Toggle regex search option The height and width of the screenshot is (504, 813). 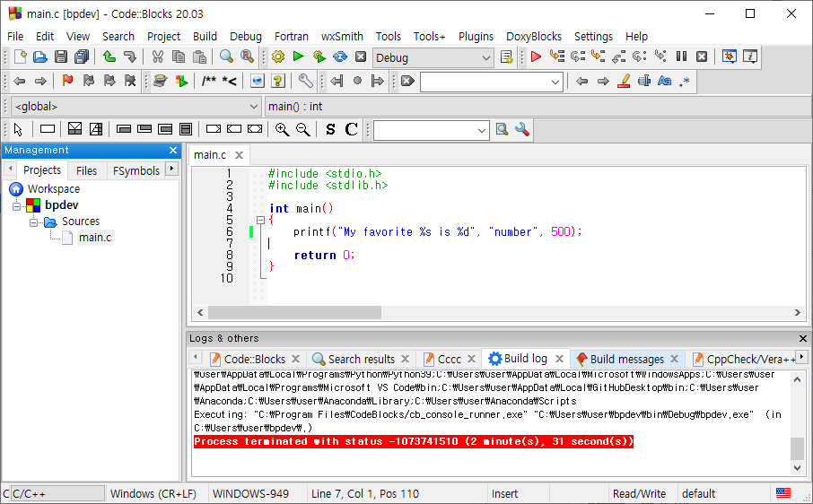(x=685, y=81)
